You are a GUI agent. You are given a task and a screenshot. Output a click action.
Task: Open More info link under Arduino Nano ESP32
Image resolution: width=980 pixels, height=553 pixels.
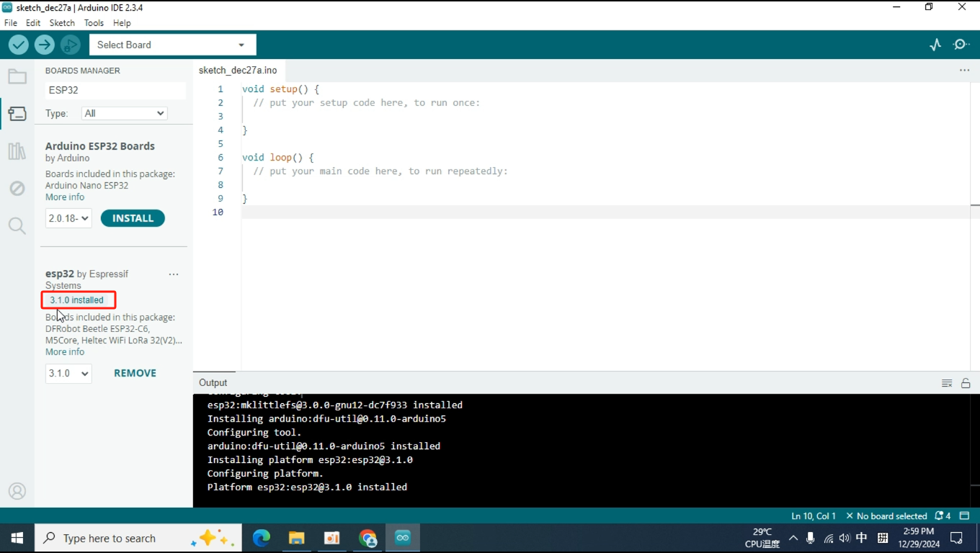[x=65, y=197]
